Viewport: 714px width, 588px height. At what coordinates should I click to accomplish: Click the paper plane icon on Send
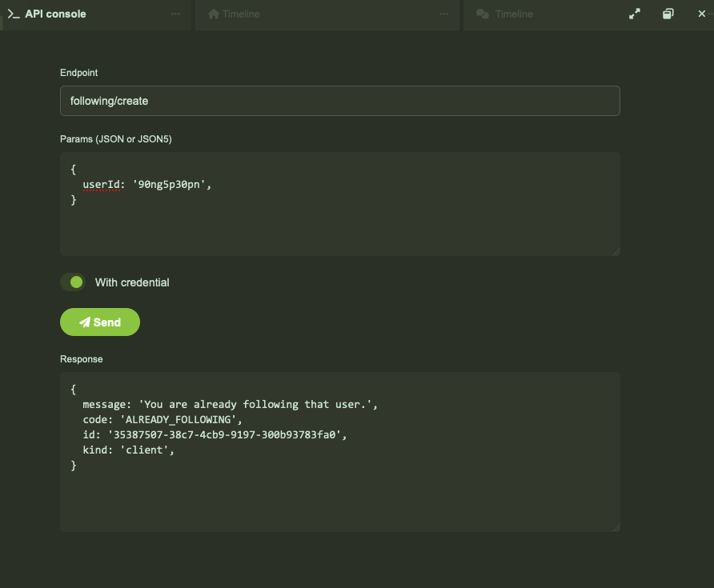point(85,322)
